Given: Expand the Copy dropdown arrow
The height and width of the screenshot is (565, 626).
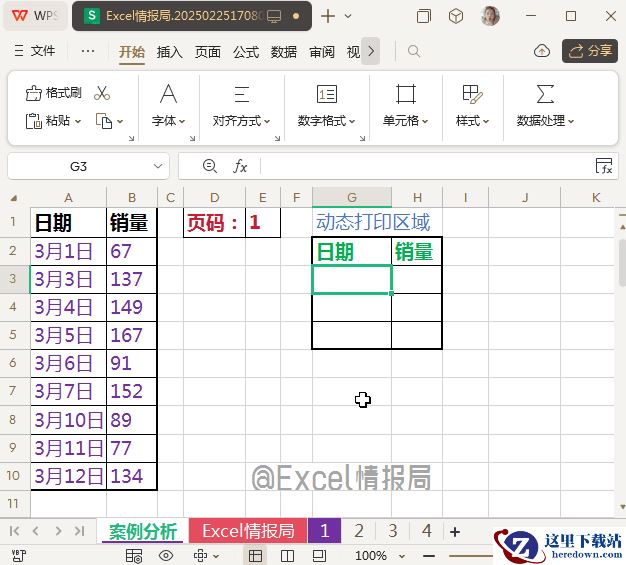Looking at the screenshot, I should [120, 121].
